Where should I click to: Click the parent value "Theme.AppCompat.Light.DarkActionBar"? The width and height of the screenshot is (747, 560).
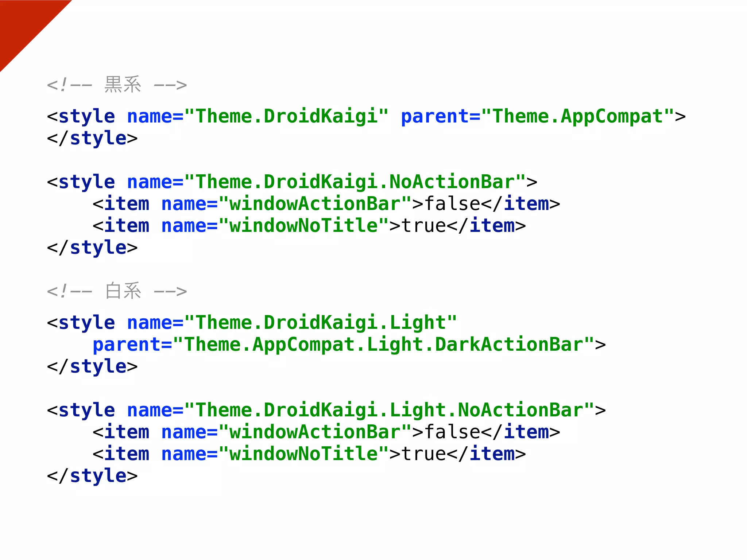[384, 345]
